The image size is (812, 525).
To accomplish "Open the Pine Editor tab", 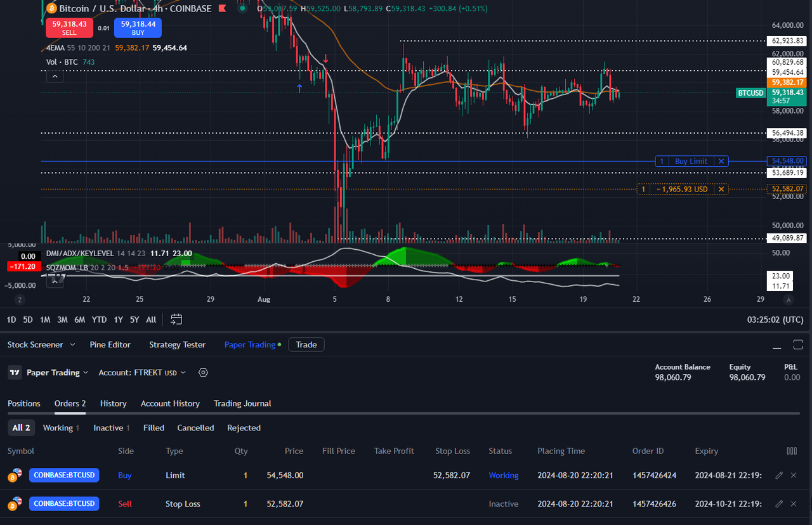I will (x=110, y=345).
